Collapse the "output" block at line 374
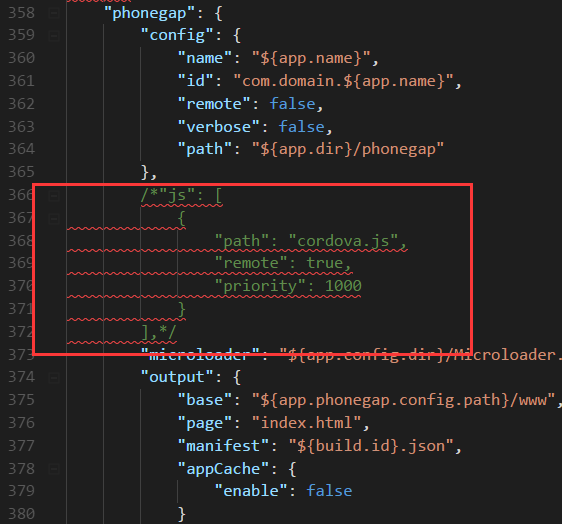Image resolution: width=562 pixels, height=524 pixels. 54,378
